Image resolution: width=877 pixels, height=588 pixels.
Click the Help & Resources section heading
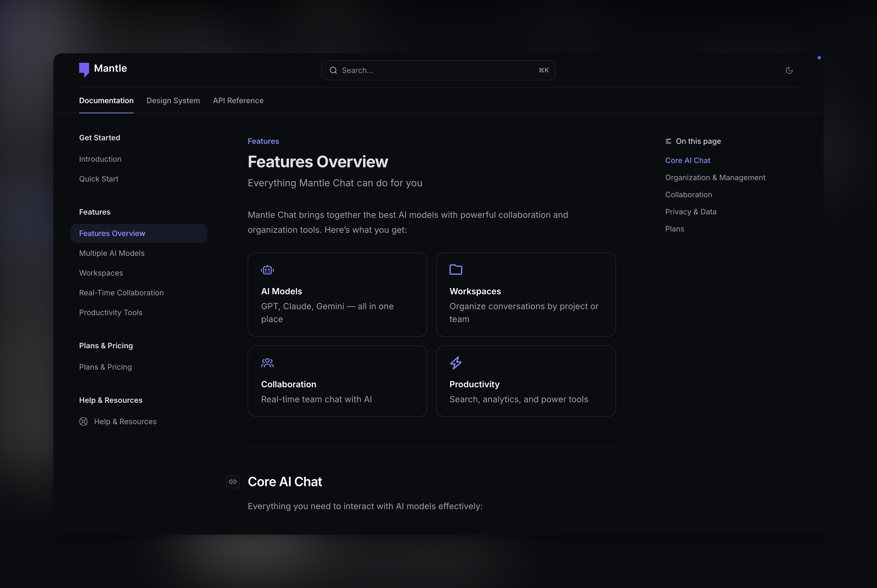tap(111, 400)
